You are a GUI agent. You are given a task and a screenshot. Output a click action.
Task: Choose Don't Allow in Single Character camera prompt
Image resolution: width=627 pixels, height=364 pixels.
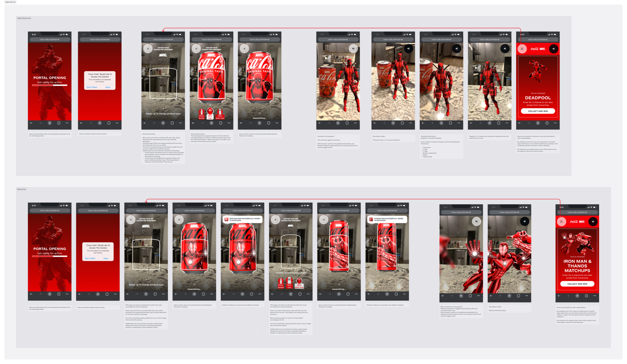coord(92,87)
